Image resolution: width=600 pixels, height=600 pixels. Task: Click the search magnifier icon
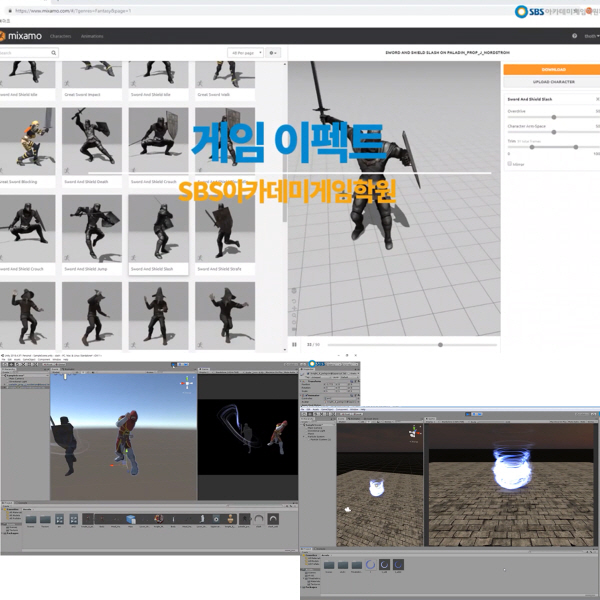54,53
